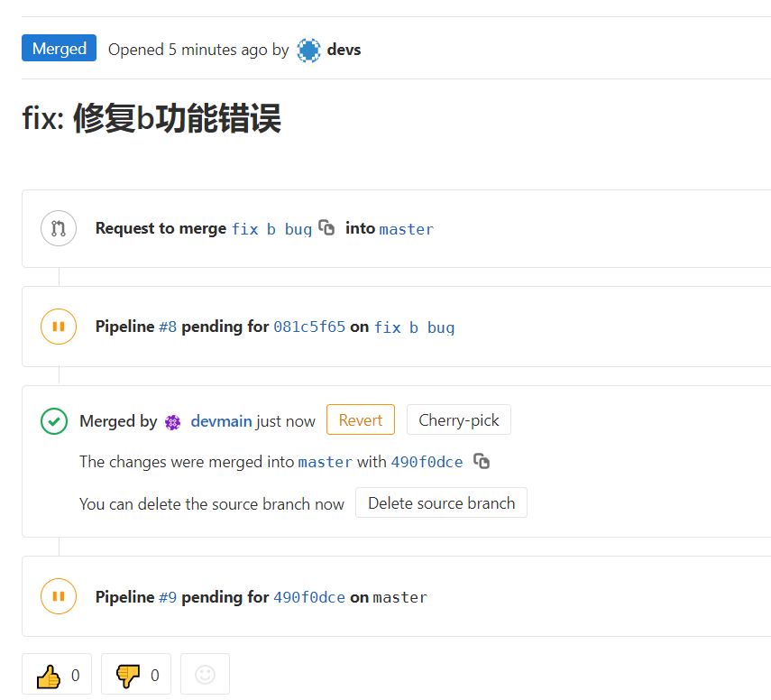The width and height of the screenshot is (771, 700).
Task: Open the devs author profile link
Action: coord(344,50)
